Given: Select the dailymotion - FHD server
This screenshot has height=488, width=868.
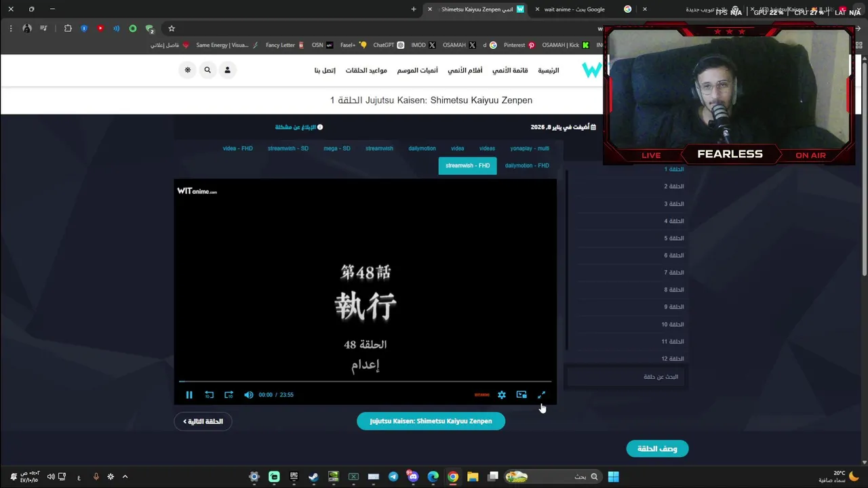Looking at the screenshot, I should pos(527,165).
